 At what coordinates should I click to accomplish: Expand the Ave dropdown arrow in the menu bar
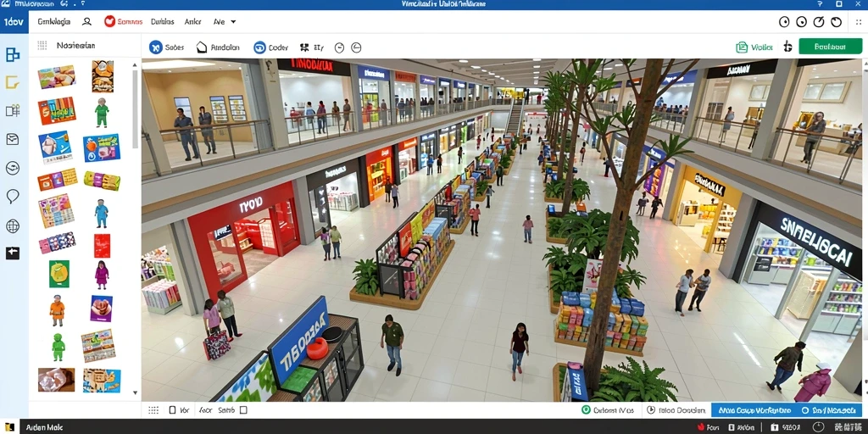233,22
